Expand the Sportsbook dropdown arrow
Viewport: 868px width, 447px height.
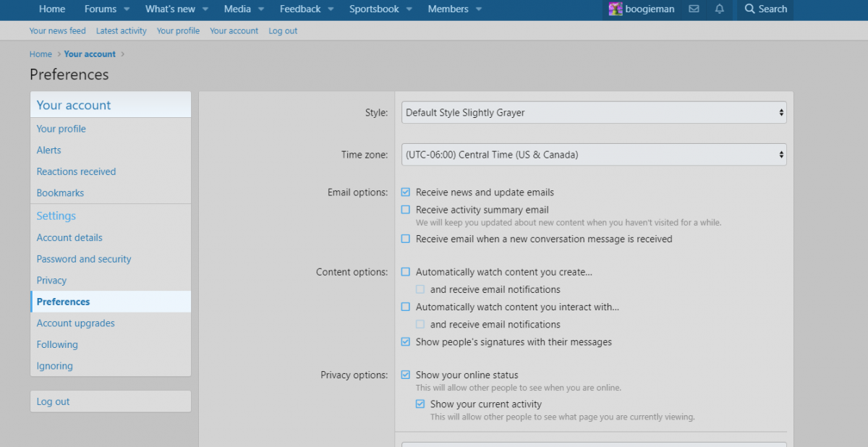[409, 9]
